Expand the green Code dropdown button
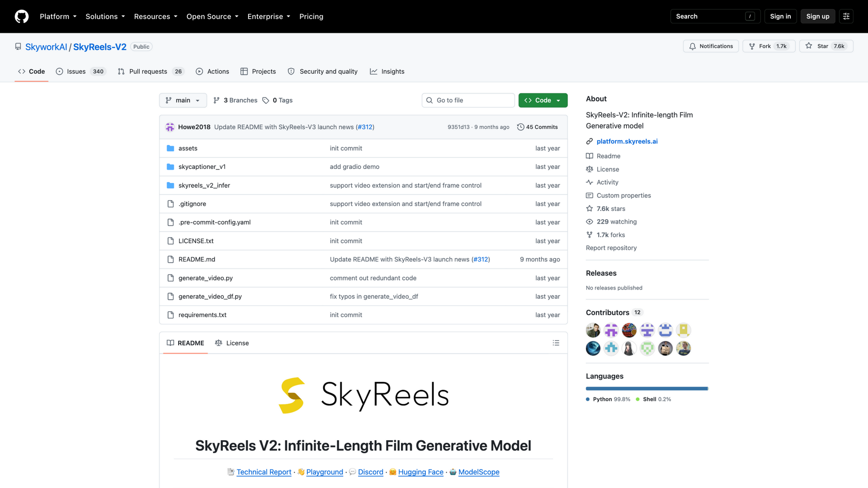The width and height of the screenshot is (868, 488). click(x=543, y=100)
